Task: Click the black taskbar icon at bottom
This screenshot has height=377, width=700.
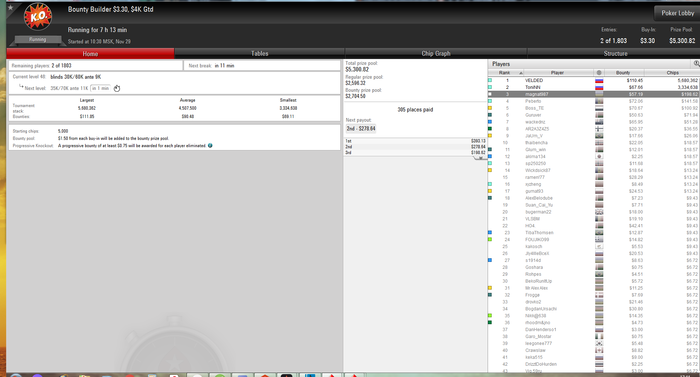Action: (286, 375)
